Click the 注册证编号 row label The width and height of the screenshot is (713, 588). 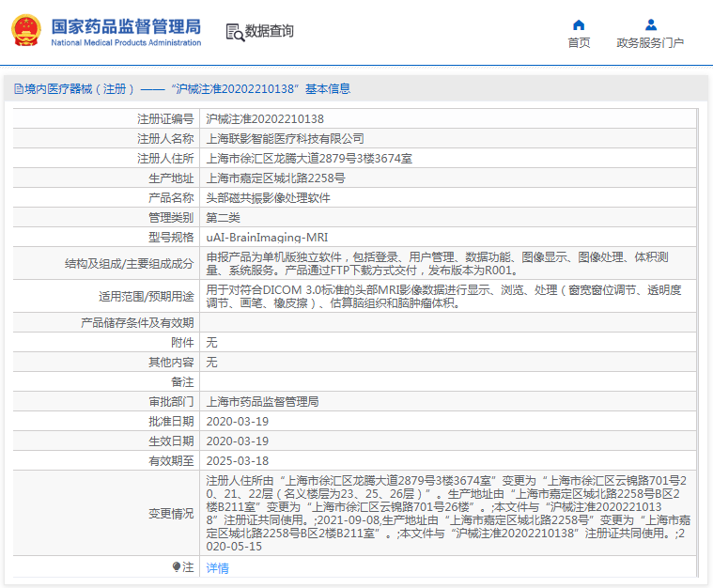pyautogui.click(x=165, y=119)
